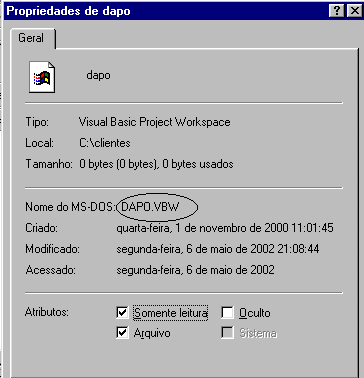The height and width of the screenshot is (378, 364).
Task: Click the dapo Visual Basic file icon
Action: pos(42,77)
